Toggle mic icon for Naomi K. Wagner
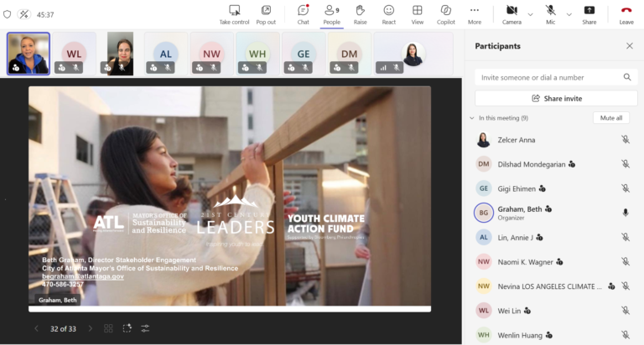644x345 pixels. [625, 262]
